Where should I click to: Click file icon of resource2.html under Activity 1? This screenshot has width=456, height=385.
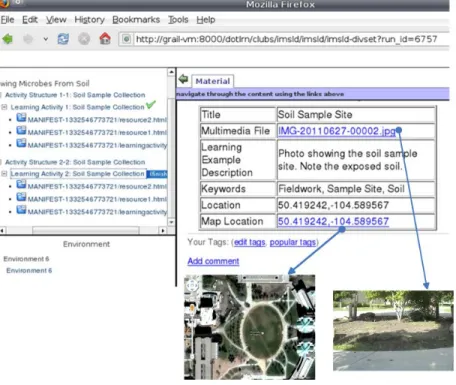coord(21,118)
